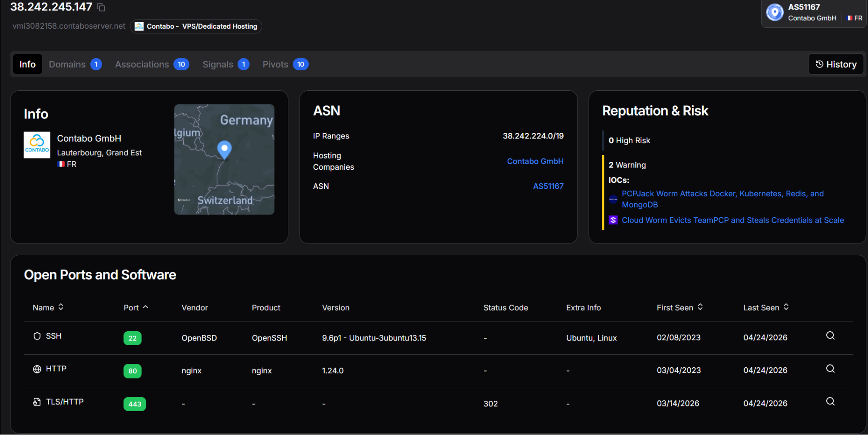Inspect TLS/HTTP port 443 magnifier icon
868x435 pixels.
(x=830, y=402)
